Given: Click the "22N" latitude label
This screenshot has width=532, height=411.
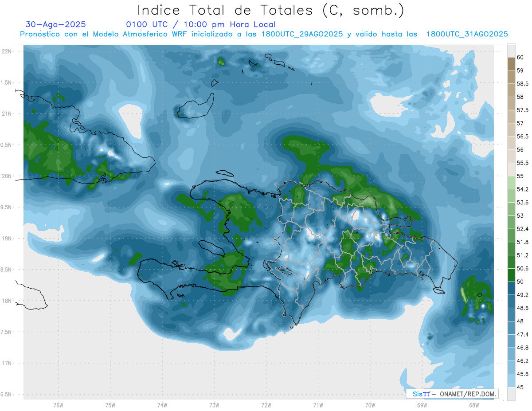Looking at the screenshot, I should coord(8,51).
